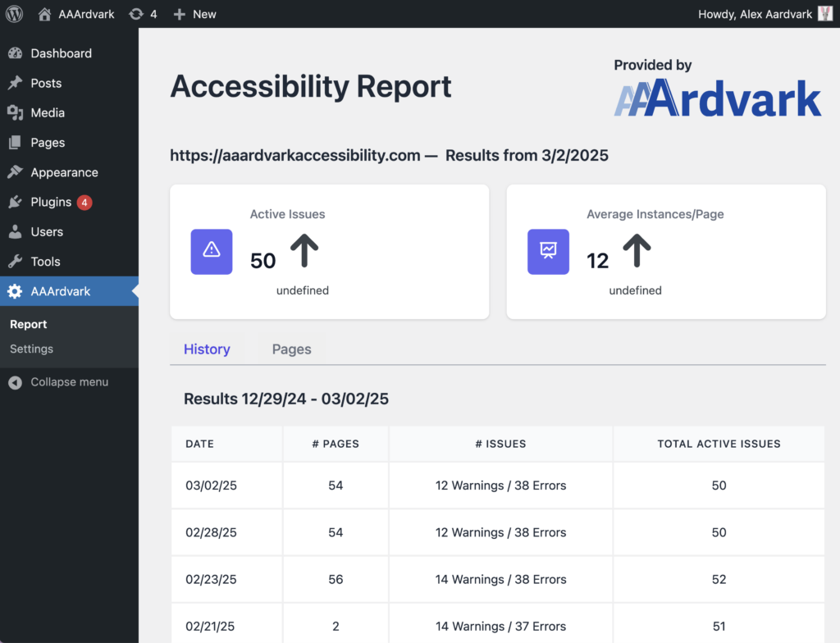
Task: Open Alex Aardvark's avatar thumbnail
Action: (x=825, y=14)
